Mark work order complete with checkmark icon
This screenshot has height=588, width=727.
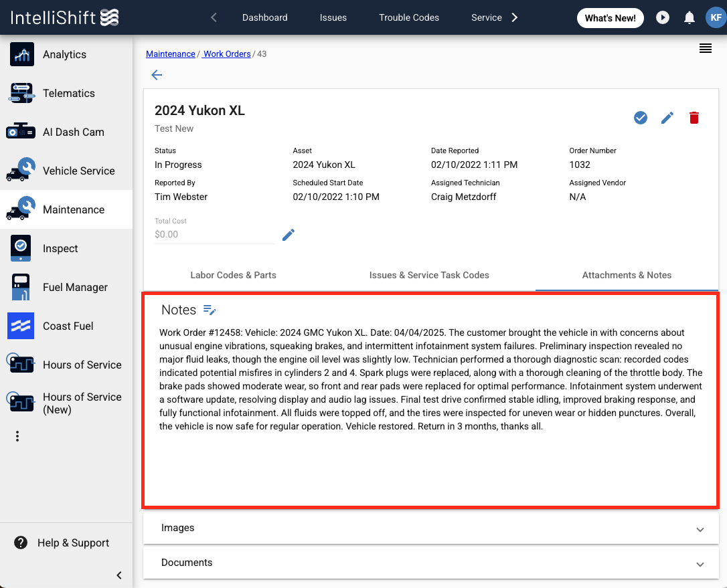[641, 118]
